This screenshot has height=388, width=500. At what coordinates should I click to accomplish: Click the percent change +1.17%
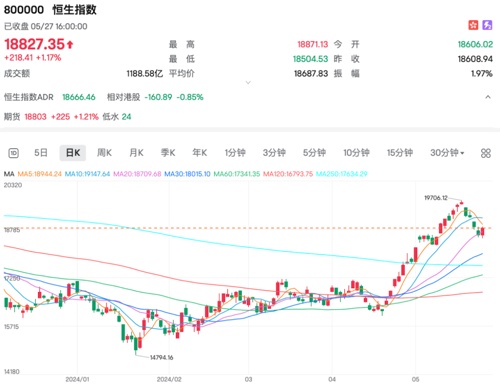tap(49, 58)
